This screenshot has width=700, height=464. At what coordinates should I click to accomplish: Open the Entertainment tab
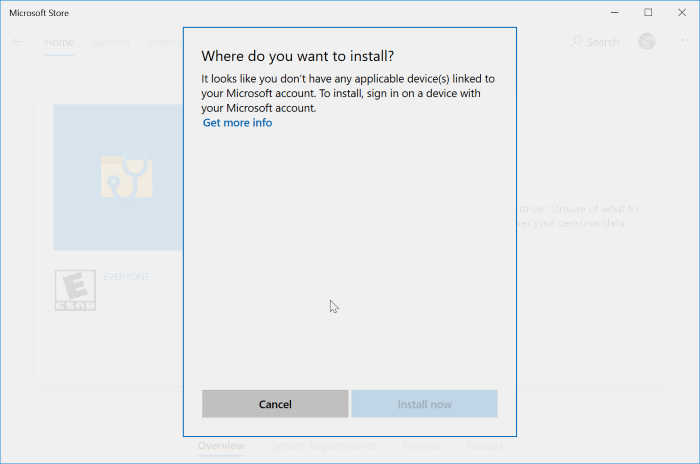tap(165, 42)
